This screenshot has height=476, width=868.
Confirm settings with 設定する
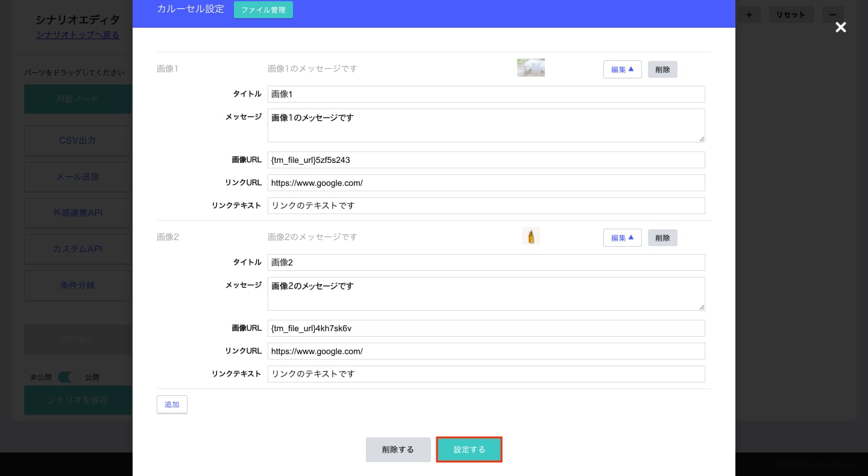click(469, 449)
